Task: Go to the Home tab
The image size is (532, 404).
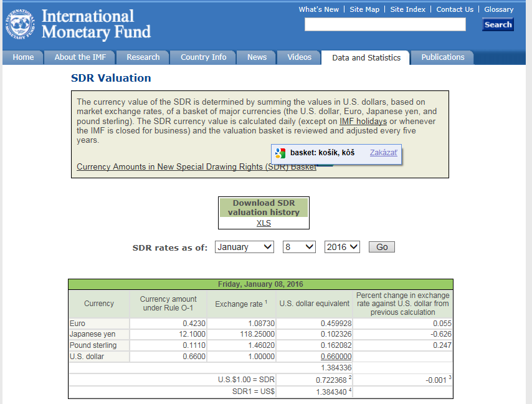Action: click(x=23, y=57)
